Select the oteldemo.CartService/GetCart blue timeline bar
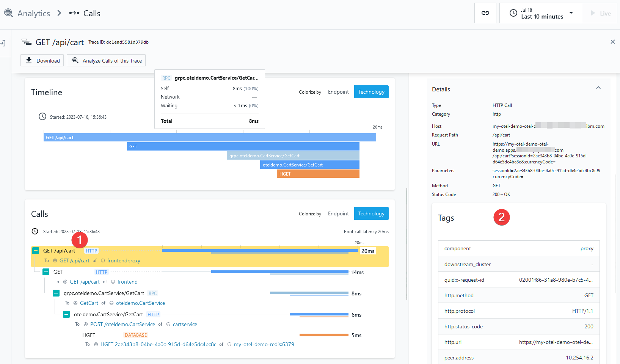The height and width of the screenshot is (364, 620). click(310, 165)
